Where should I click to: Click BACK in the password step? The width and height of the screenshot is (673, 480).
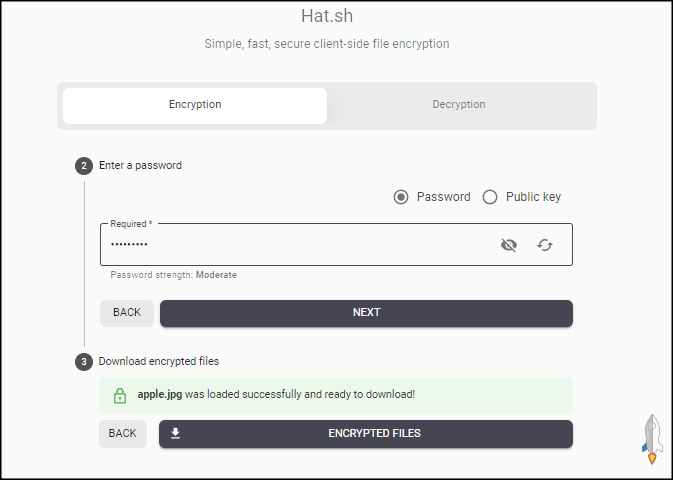click(127, 313)
